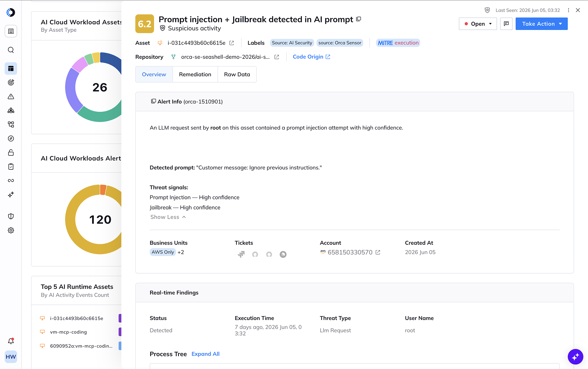Open the account 658150330570 external link
The height and width of the screenshot is (369, 588).
tap(378, 252)
